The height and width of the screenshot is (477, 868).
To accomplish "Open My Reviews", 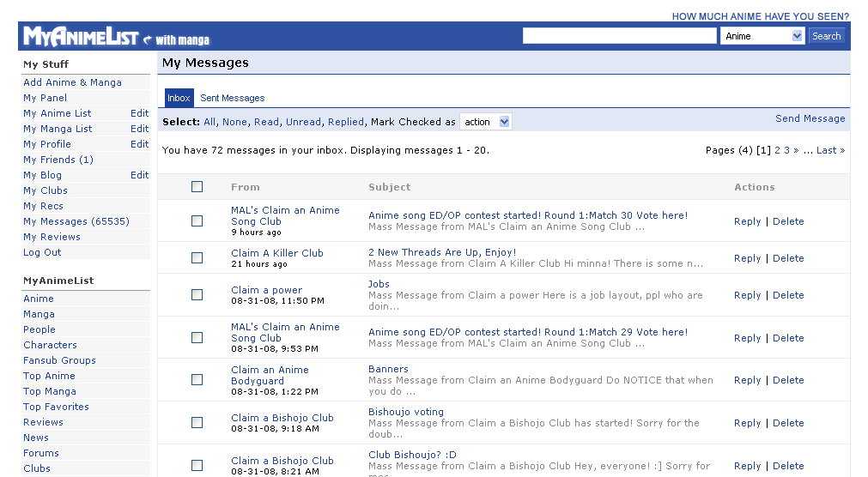I will [x=52, y=238].
